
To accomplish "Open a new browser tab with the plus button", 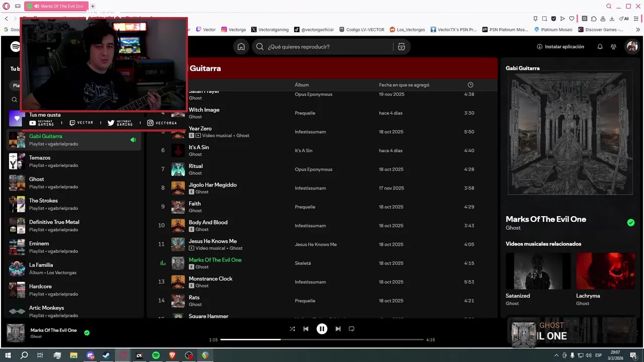I will (x=93, y=6).
